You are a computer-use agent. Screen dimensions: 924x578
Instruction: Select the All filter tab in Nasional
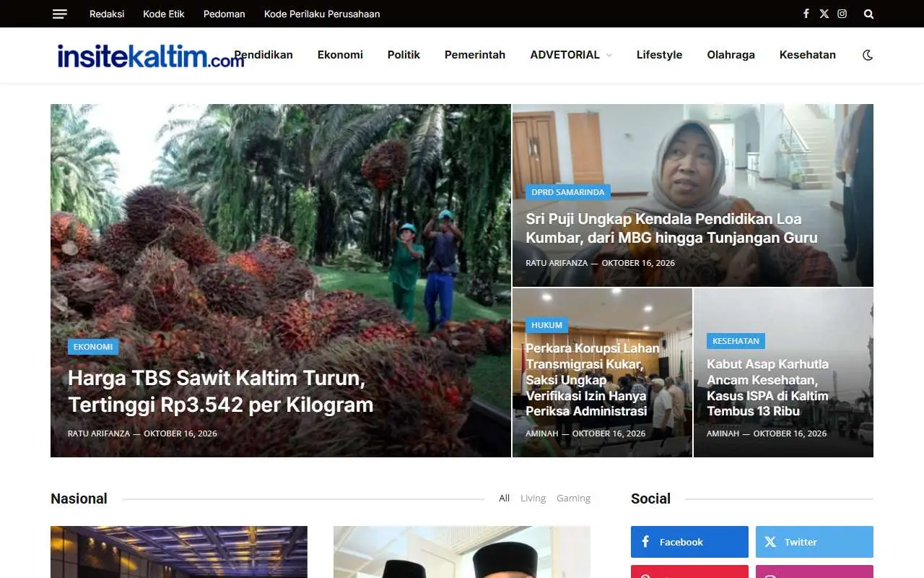[x=504, y=499]
